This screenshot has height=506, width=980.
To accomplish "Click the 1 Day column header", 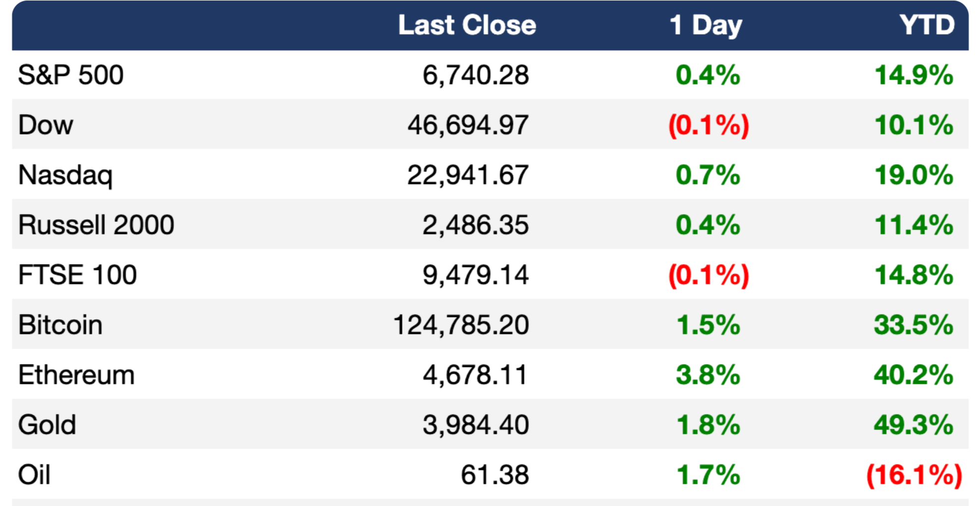I will 706,25.
